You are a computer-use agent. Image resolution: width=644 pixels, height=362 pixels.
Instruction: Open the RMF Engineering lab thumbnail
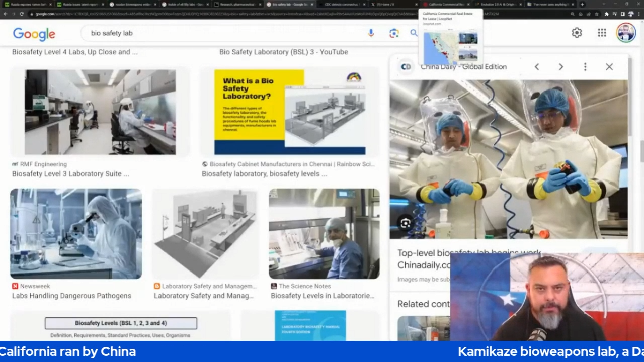pos(100,112)
